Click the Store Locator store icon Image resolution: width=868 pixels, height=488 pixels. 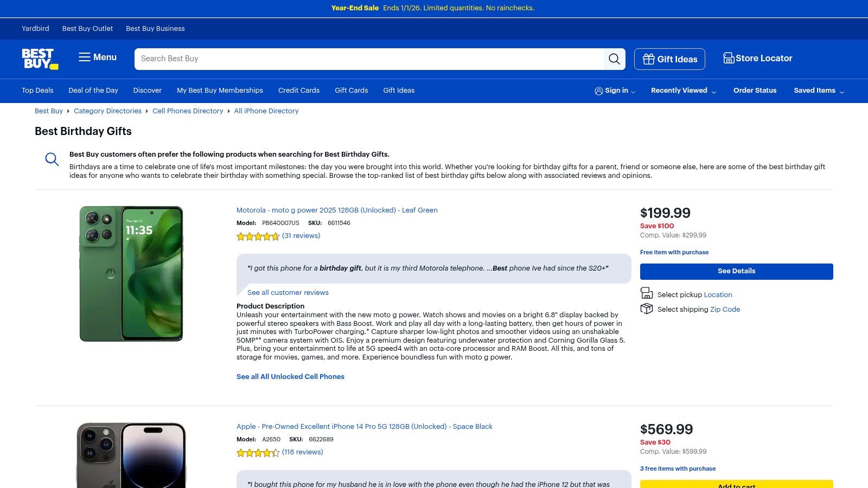(729, 58)
